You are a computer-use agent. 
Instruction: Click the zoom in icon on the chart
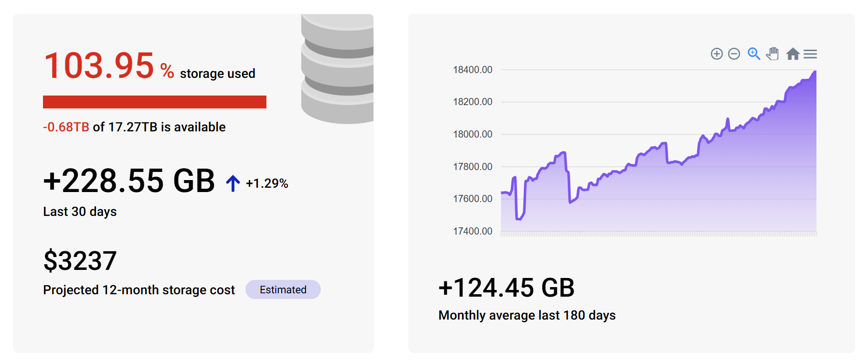coord(717,54)
